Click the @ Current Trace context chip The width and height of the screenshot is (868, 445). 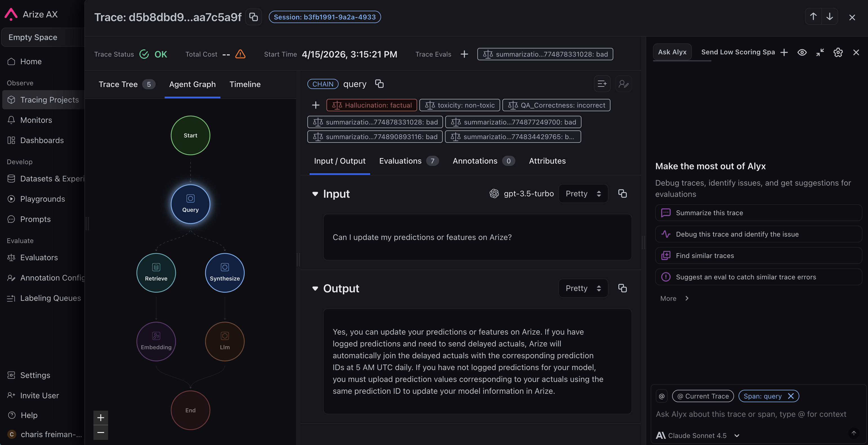tap(703, 396)
